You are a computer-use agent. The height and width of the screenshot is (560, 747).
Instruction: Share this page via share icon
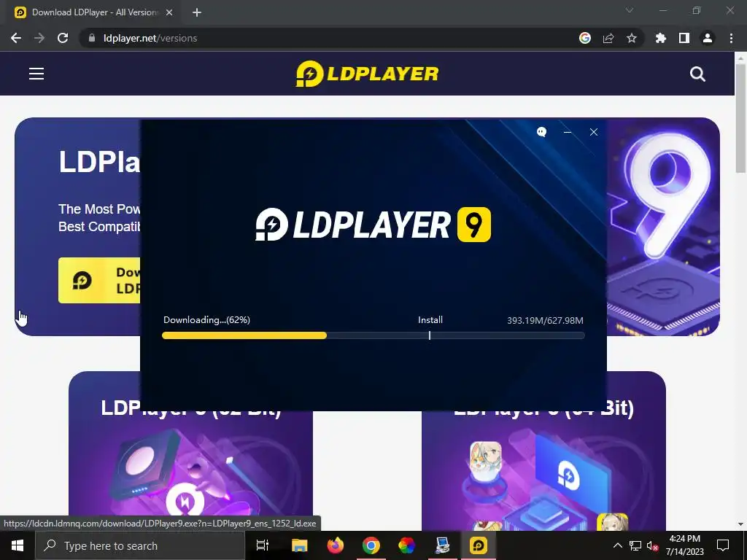pyautogui.click(x=608, y=38)
